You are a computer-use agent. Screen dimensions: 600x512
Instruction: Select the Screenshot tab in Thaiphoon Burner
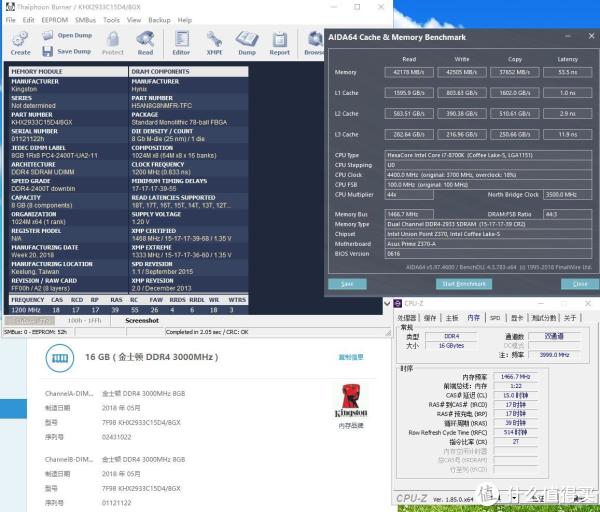(142, 321)
